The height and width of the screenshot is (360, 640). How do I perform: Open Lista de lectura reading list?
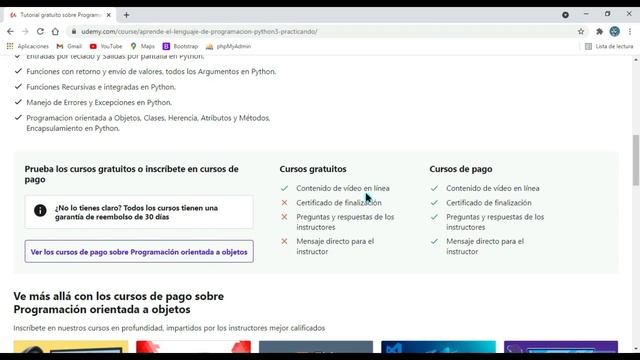609,47
